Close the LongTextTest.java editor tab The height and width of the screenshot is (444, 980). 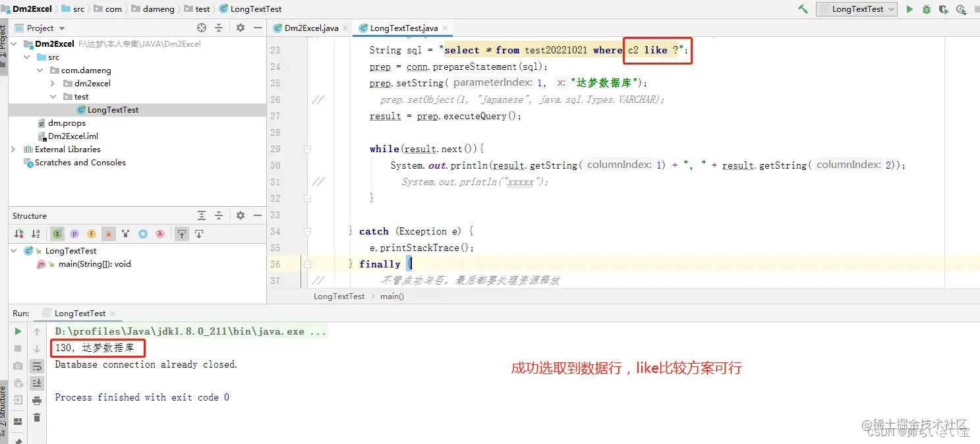click(x=446, y=28)
